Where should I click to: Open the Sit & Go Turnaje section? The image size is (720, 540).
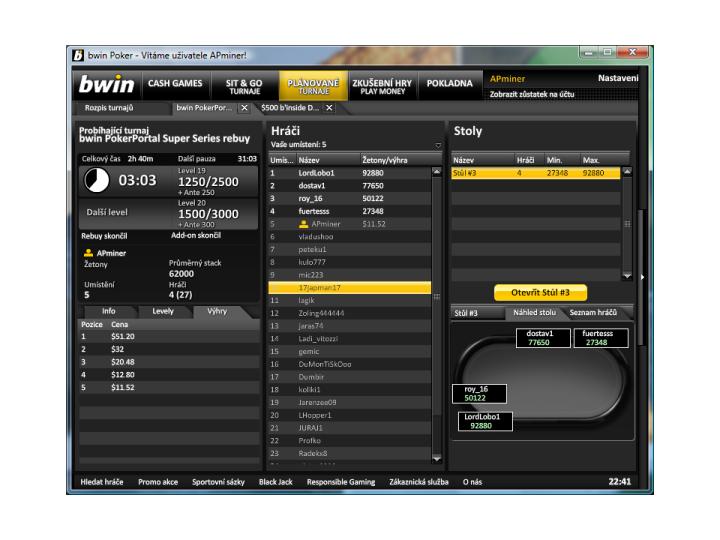pyautogui.click(x=244, y=85)
